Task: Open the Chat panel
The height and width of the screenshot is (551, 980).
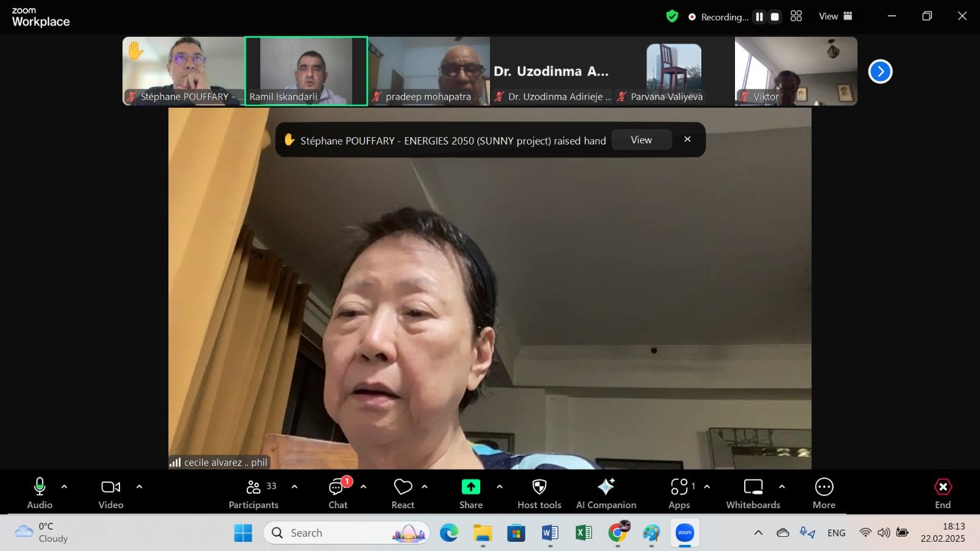Action: [x=338, y=493]
